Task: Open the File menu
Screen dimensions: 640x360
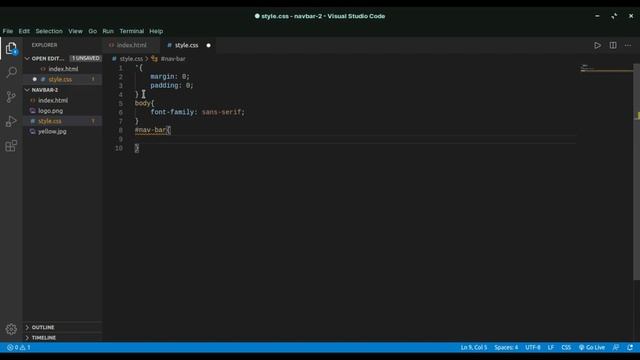Action: coord(8,31)
